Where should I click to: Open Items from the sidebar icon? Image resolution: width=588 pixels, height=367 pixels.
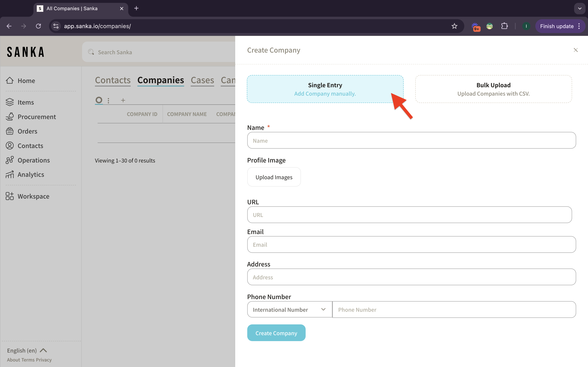[x=10, y=102]
